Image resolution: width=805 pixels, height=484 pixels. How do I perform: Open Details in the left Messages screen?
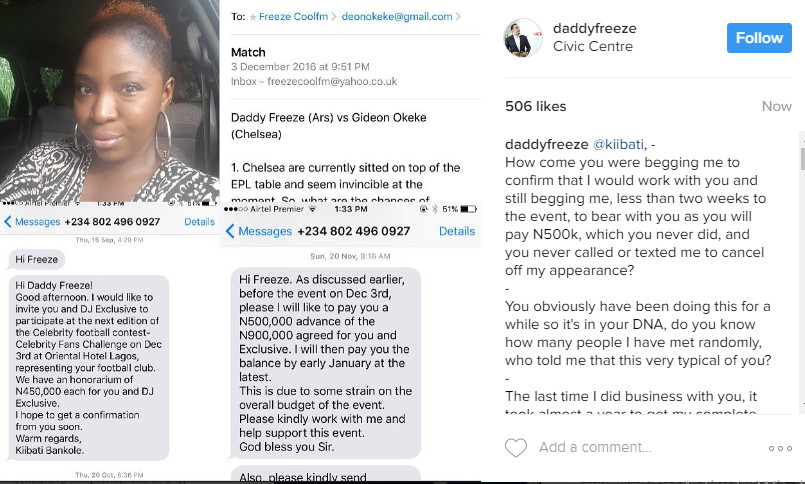199,222
